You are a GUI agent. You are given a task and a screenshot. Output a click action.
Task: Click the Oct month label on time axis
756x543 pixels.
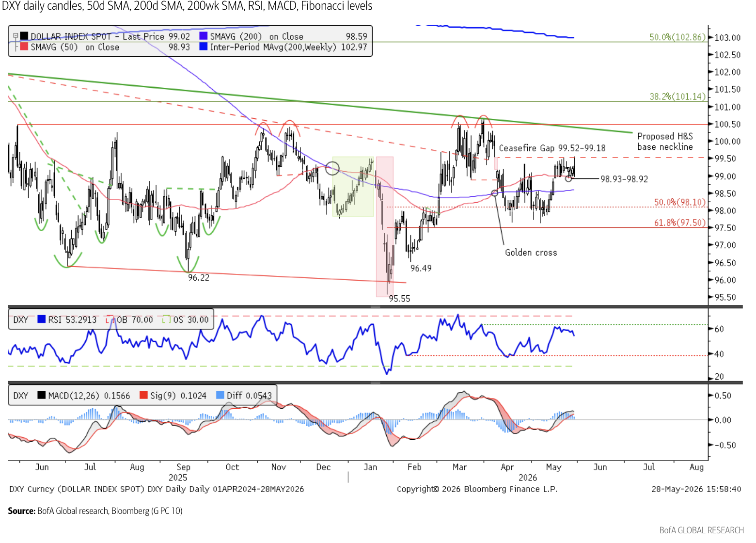point(233,467)
